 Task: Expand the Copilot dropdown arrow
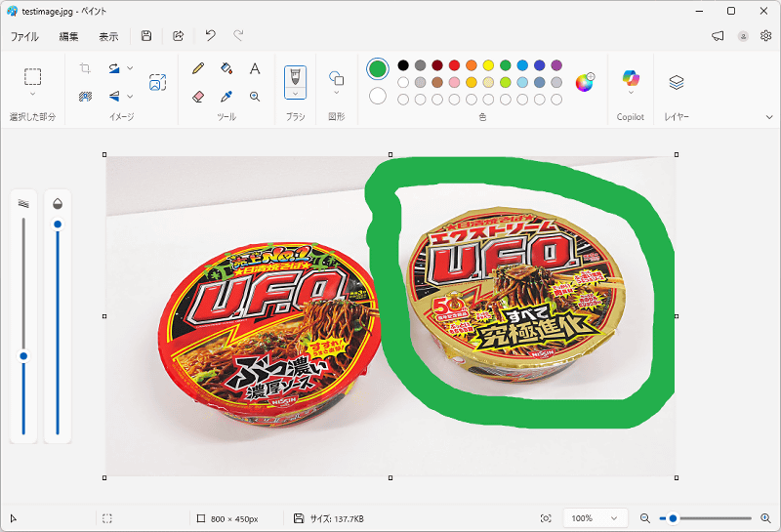[631, 93]
